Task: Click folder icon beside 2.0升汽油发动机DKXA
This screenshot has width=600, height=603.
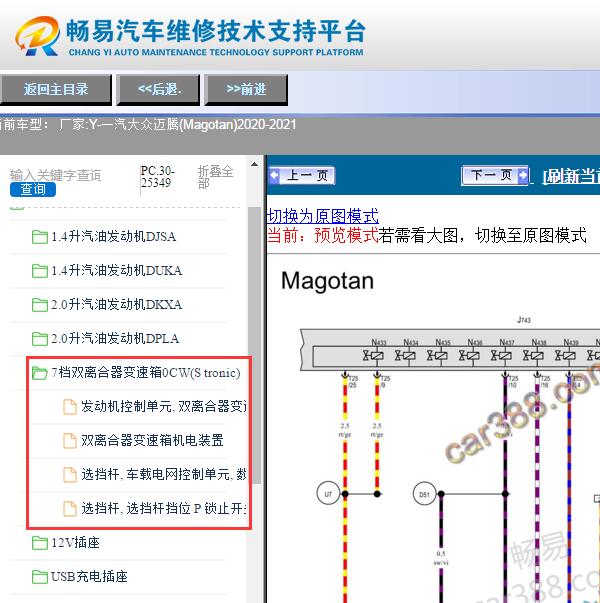Action: click(40, 305)
